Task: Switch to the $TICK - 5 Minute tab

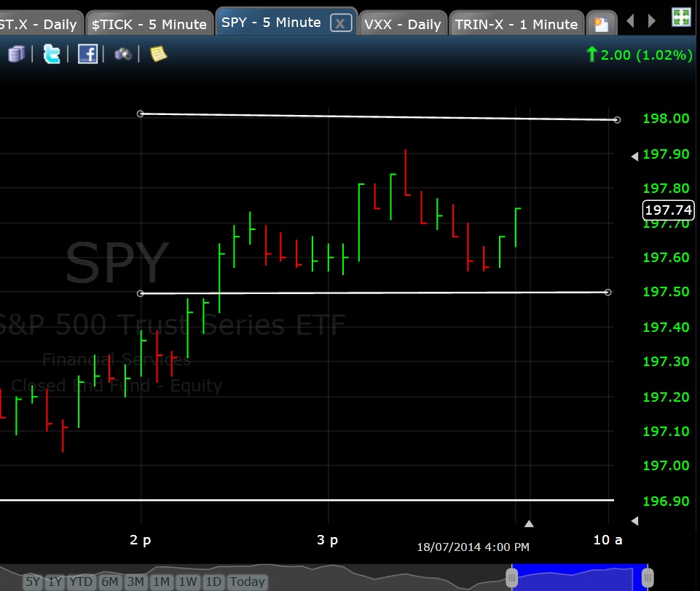Action: click(x=149, y=23)
